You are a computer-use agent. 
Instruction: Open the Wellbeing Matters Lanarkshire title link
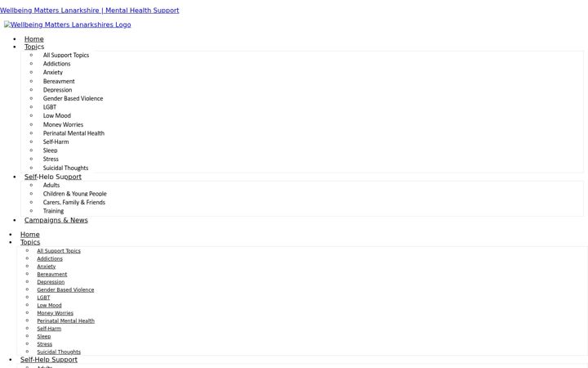tap(90, 11)
